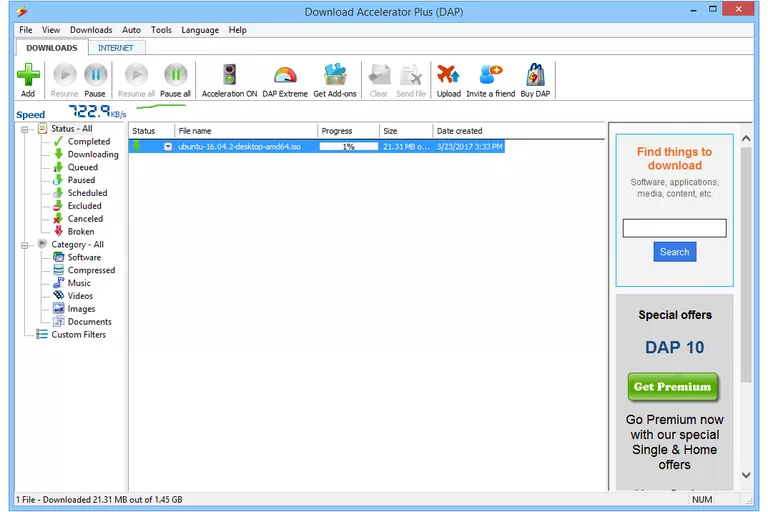The height and width of the screenshot is (512, 768).
Task: Click the blue Search button
Action: pyautogui.click(x=674, y=252)
